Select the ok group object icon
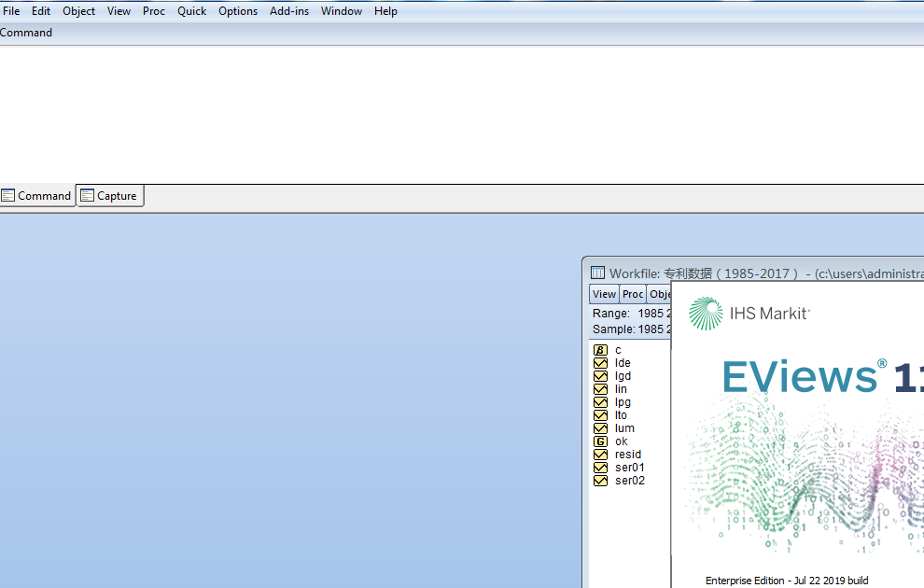This screenshot has width=924, height=588. 600,441
